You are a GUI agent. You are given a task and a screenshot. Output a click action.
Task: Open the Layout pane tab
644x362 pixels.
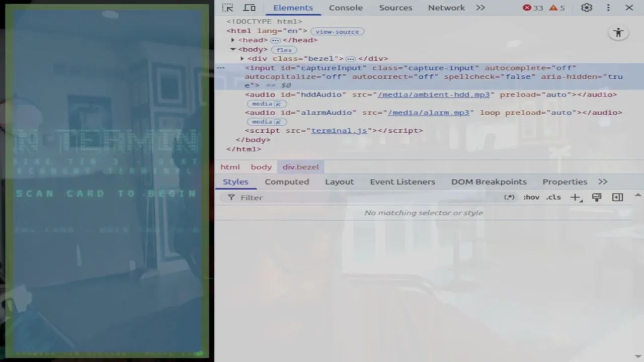(339, 182)
